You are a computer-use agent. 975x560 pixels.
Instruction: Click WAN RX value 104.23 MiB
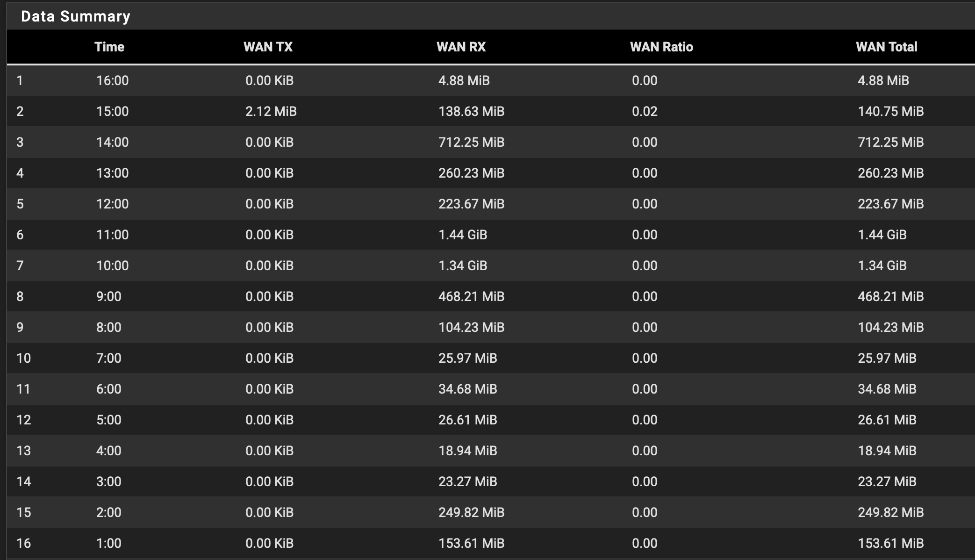pos(471,327)
